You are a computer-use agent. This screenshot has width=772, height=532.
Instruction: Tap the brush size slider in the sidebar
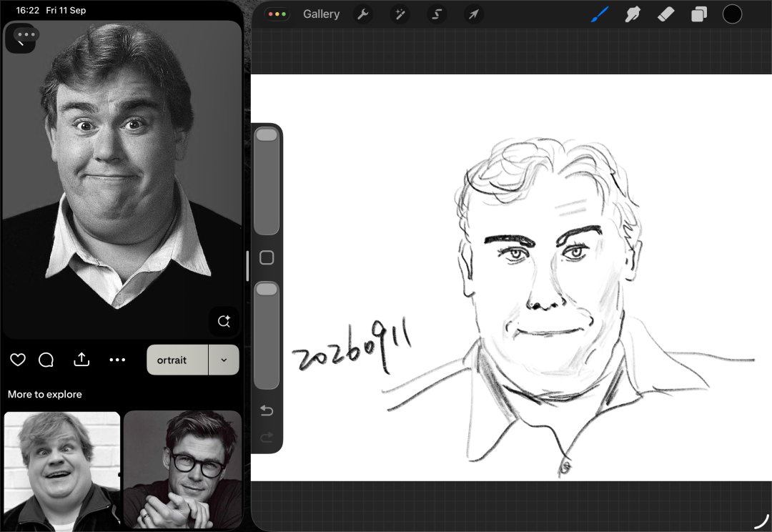267,181
